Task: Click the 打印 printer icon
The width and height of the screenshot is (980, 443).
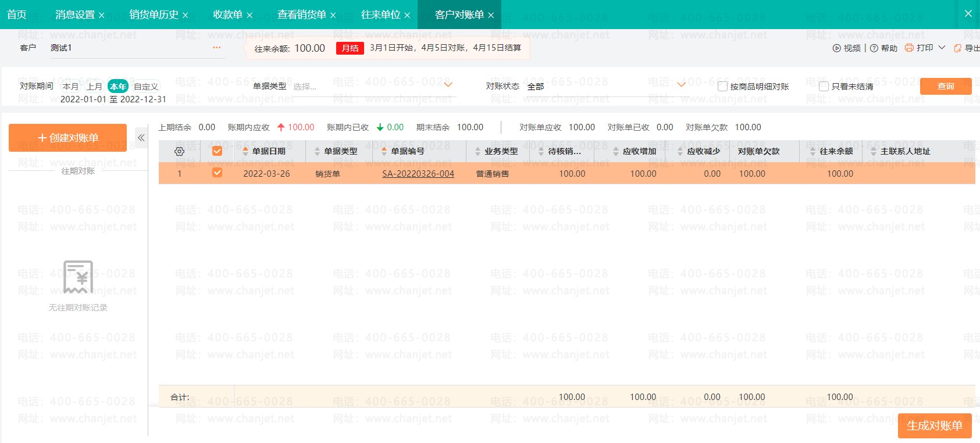Action: (909, 48)
